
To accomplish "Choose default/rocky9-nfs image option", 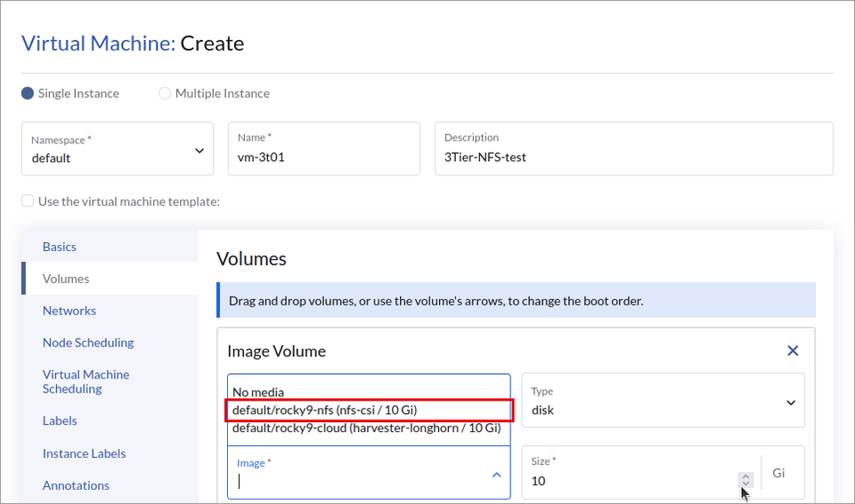I will (x=369, y=411).
